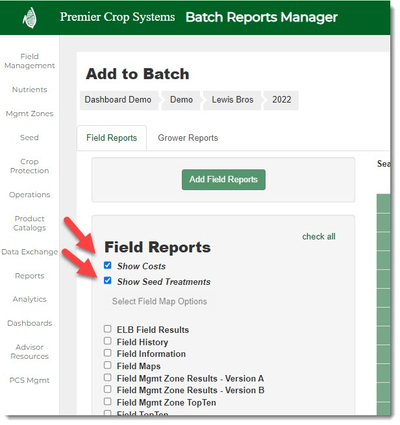Open the Field Management sidebar menu
400x425 pixels.
[x=29, y=61]
